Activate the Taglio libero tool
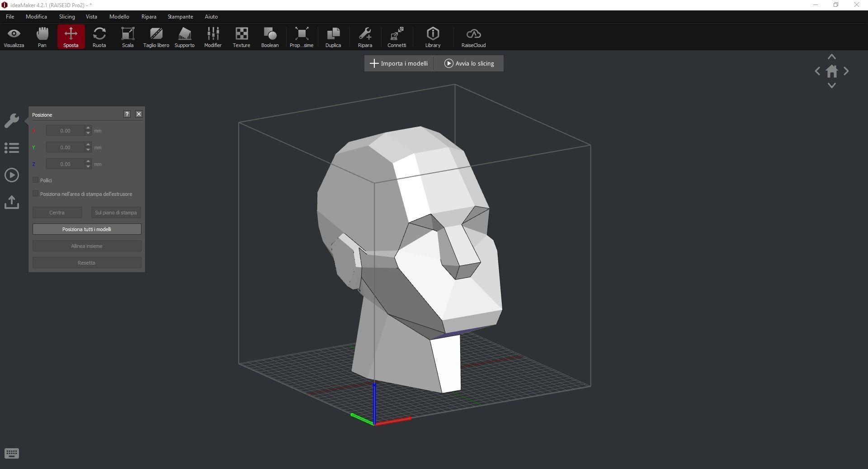 click(x=156, y=37)
